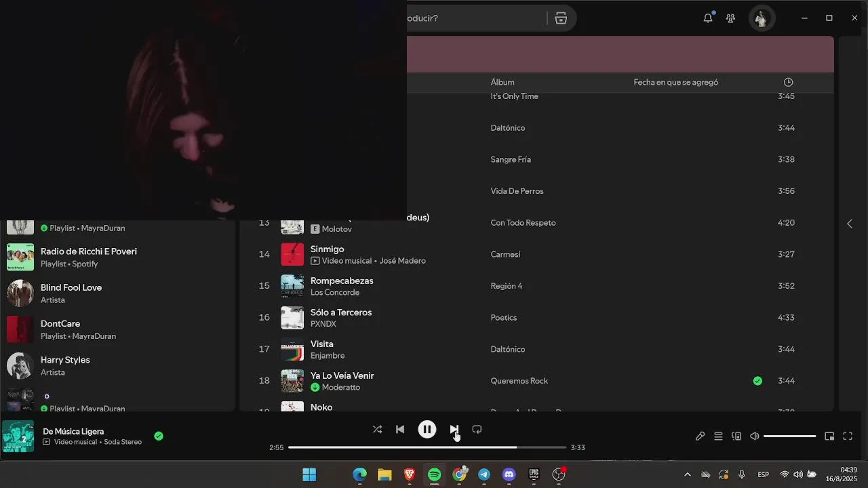Open the It's Only Time album link

click(x=515, y=96)
